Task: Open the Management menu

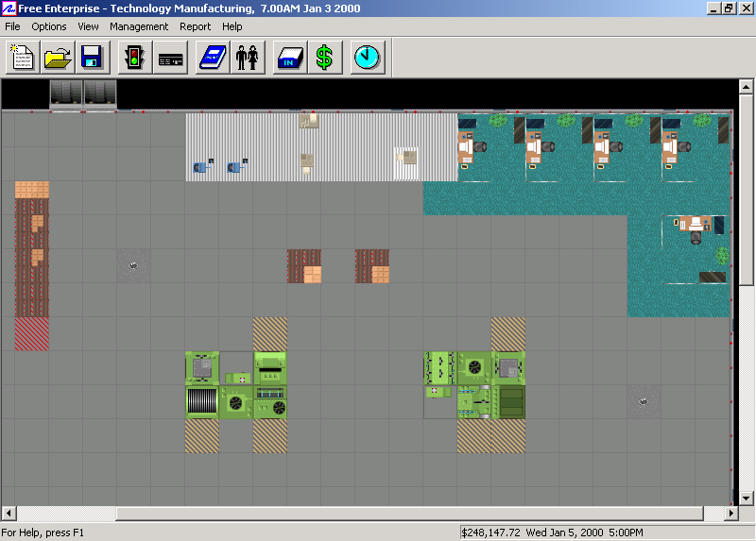Action: [139, 26]
